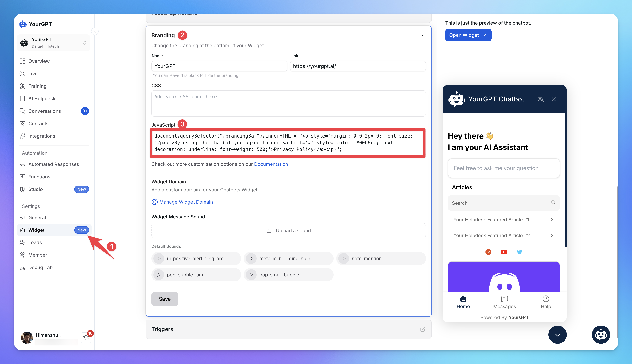Open the Documentation link

(271, 164)
